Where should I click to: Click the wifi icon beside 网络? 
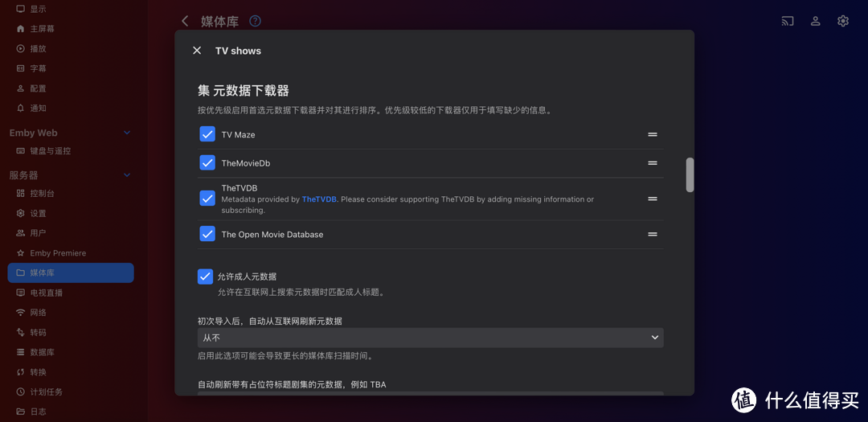[20, 313]
